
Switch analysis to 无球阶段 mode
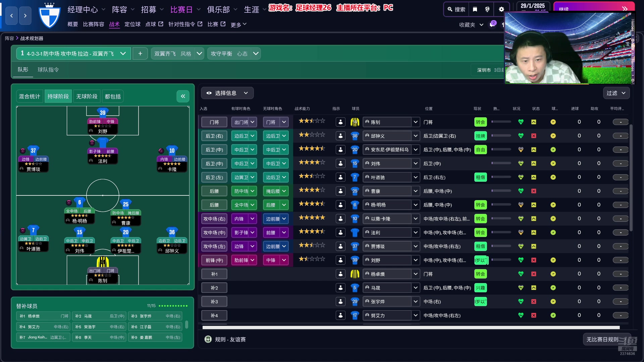tap(87, 96)
